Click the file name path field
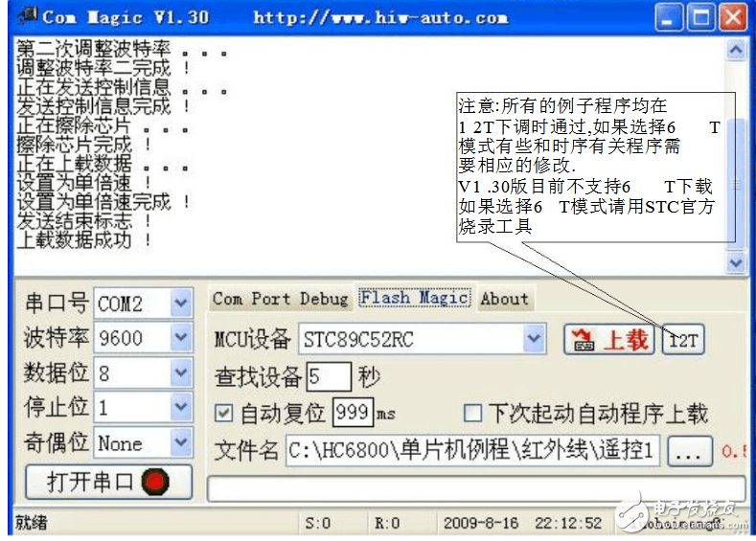The image size is (756, 541). pyautogui.click(x=472, y=450)
